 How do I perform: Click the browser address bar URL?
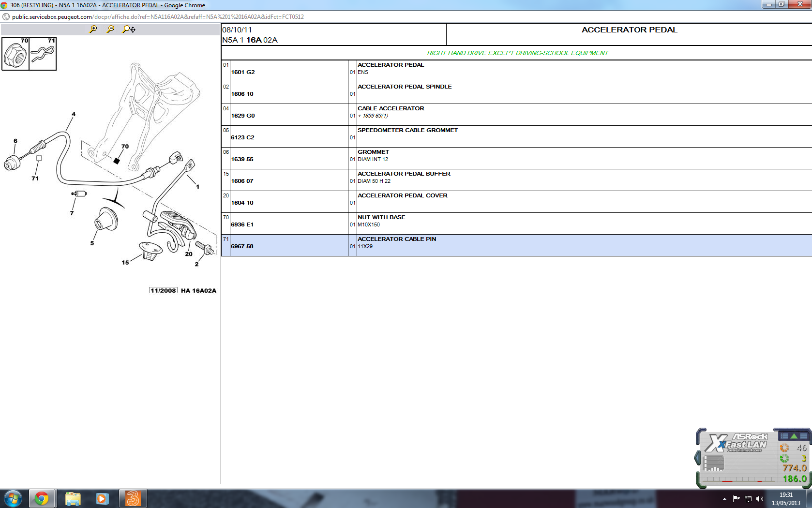point(158,17)
